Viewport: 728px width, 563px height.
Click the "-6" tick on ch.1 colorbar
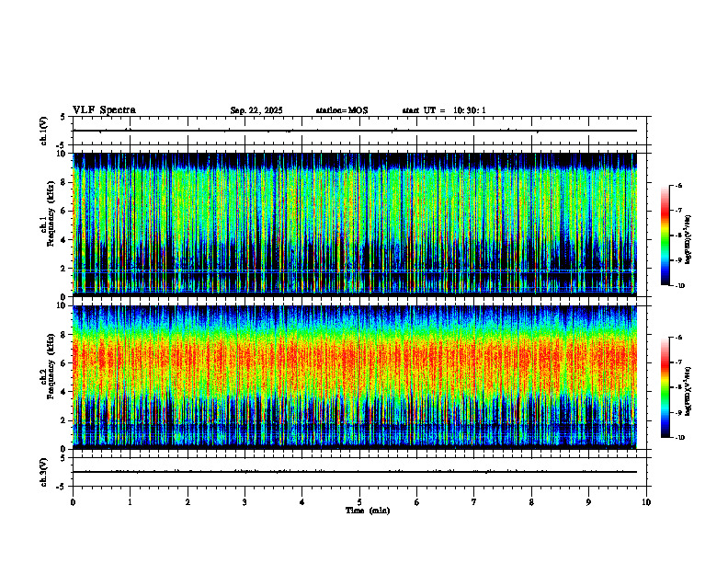(679, 186)
